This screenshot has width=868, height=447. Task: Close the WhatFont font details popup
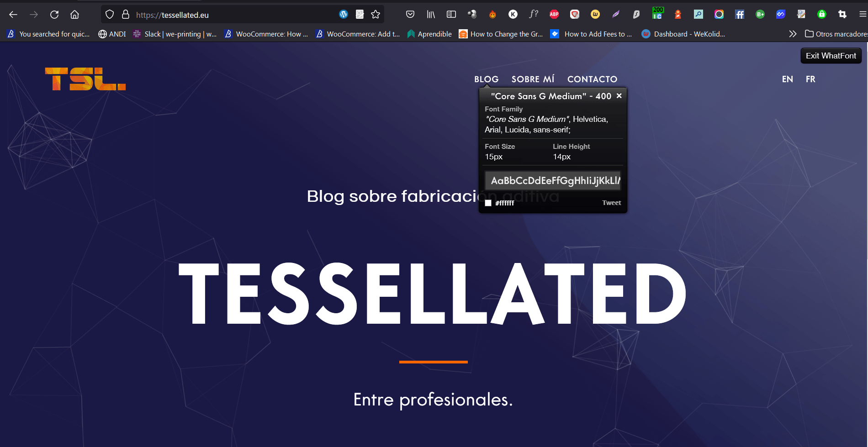click(x=619, y=96)
